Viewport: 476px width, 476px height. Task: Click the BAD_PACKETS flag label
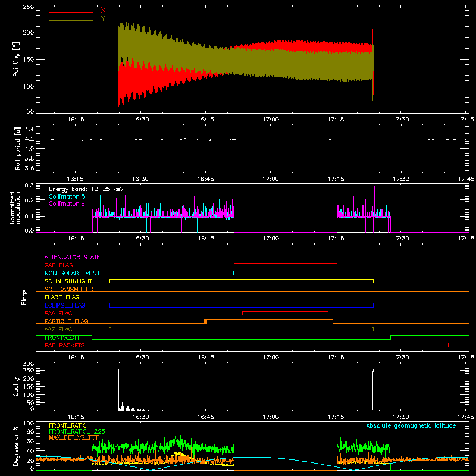coord(65,345)
